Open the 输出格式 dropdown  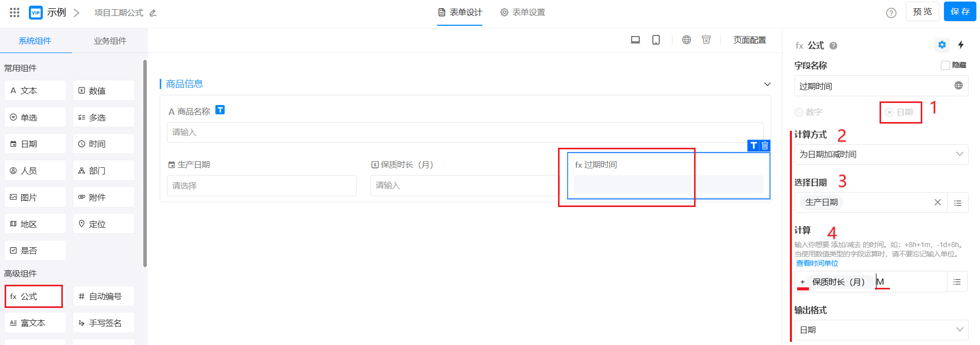(x=881, y=330)
